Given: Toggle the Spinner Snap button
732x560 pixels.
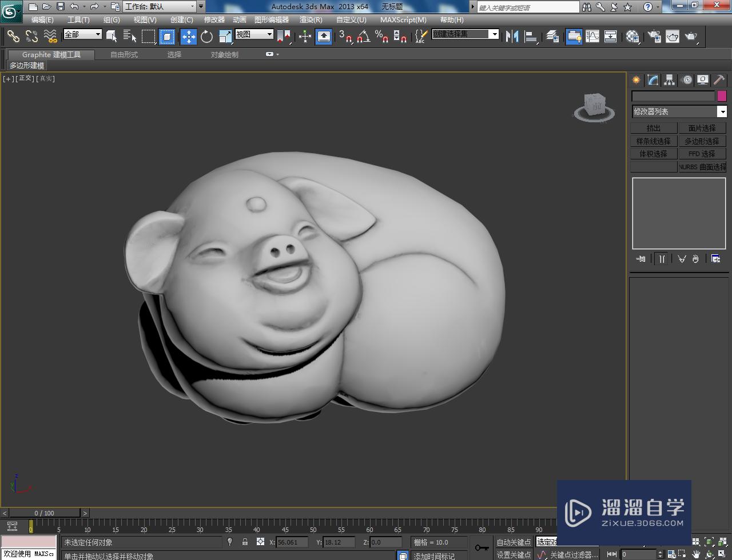Looking at the screenshot, I should 400,37.
